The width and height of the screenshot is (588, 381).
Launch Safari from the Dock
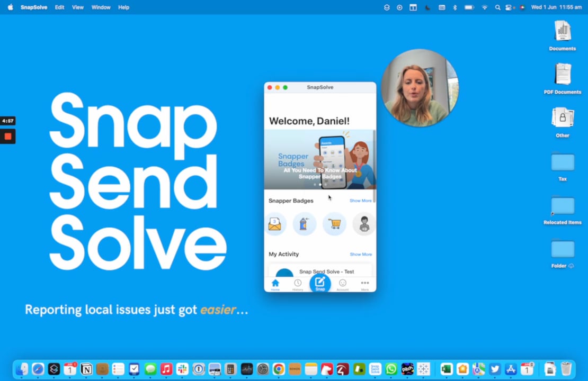pyautogui.click(x=38, y=369)
